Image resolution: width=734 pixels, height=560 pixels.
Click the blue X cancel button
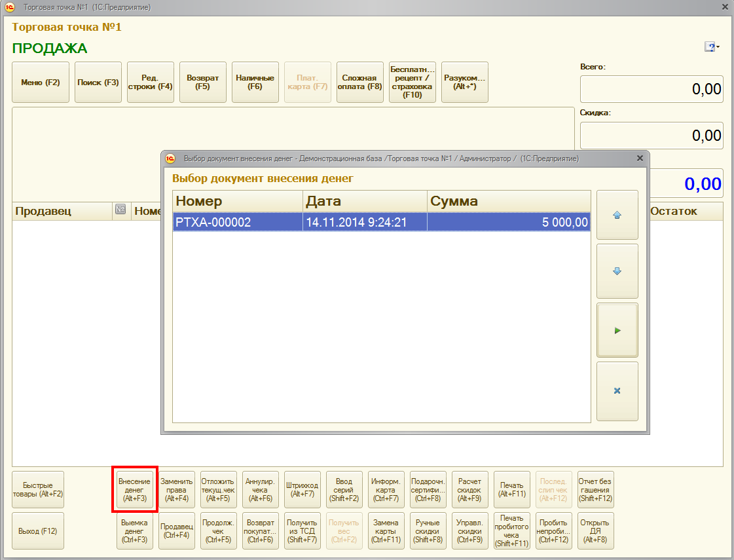[617, 391]
